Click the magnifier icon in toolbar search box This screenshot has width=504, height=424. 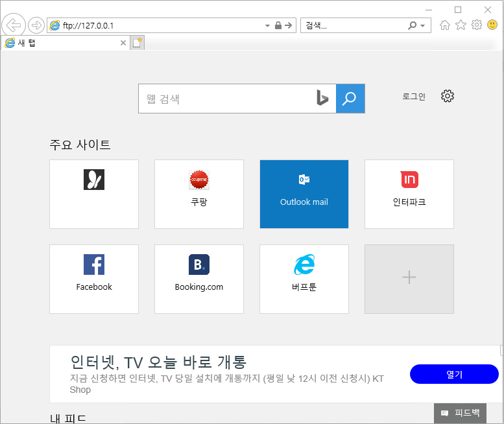(412, 25)
